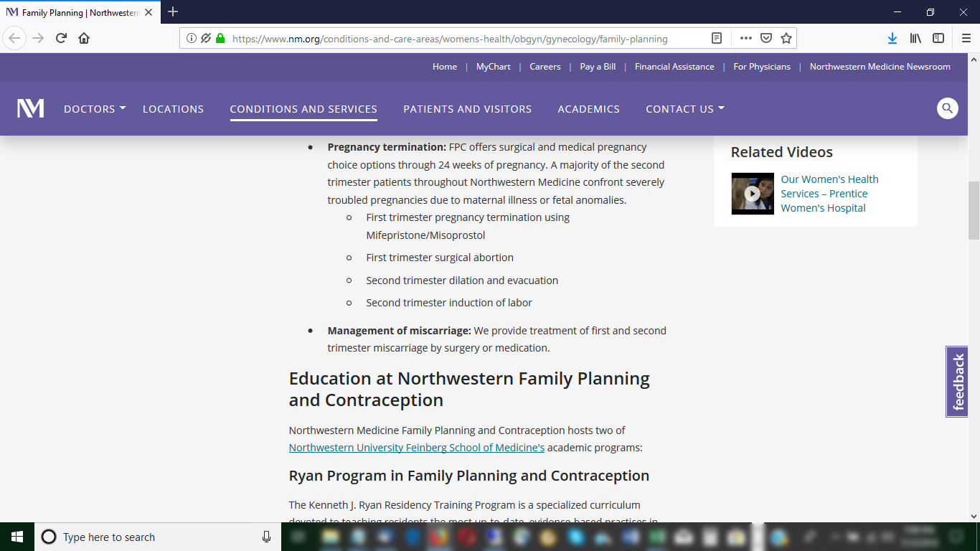Click Ryan Program in Family Planning heading
980x551 pixels.
click(x=469, y=476)
